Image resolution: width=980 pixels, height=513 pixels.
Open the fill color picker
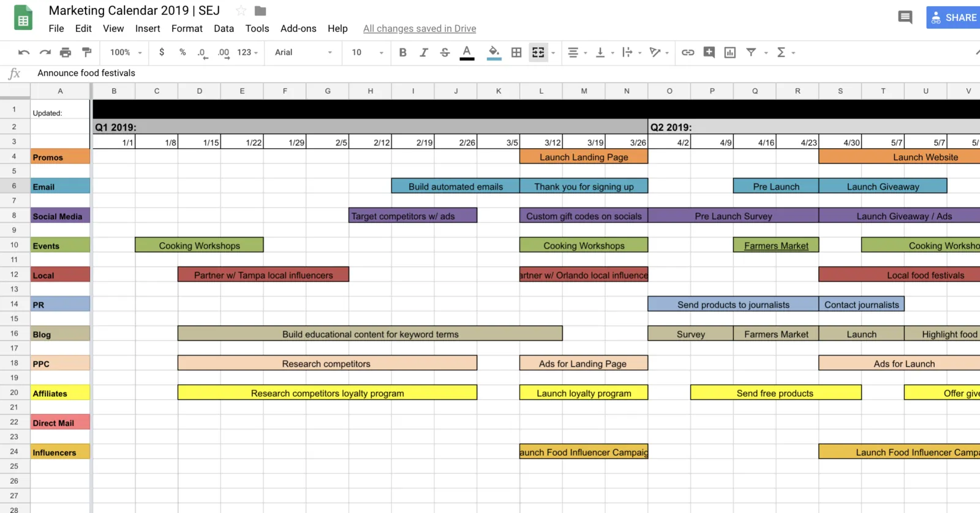point(494,53)
